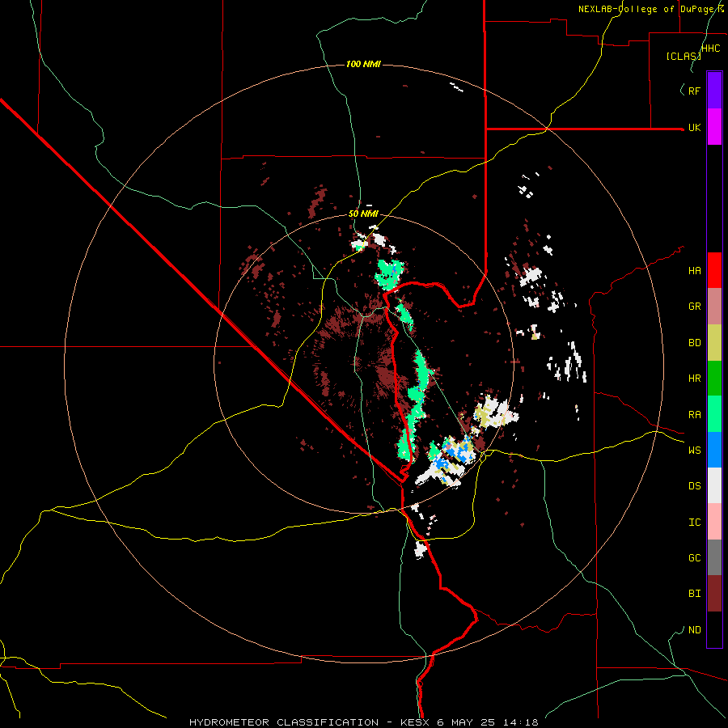This screenshot has width=728, height=728.
Task: Select the gray GC ground clutter swatch
Action: pyautogui.click(x=714, y=557)
